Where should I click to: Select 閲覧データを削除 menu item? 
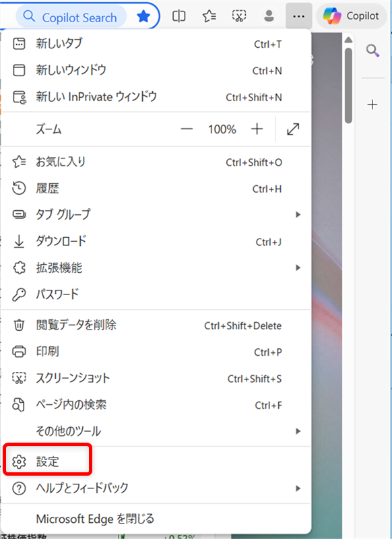coord(156,325)
